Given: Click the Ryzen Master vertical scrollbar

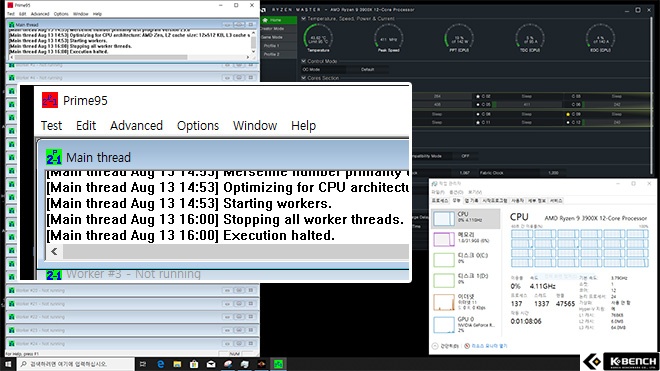Looking at the screenshot, I should [x=652, y=93].
